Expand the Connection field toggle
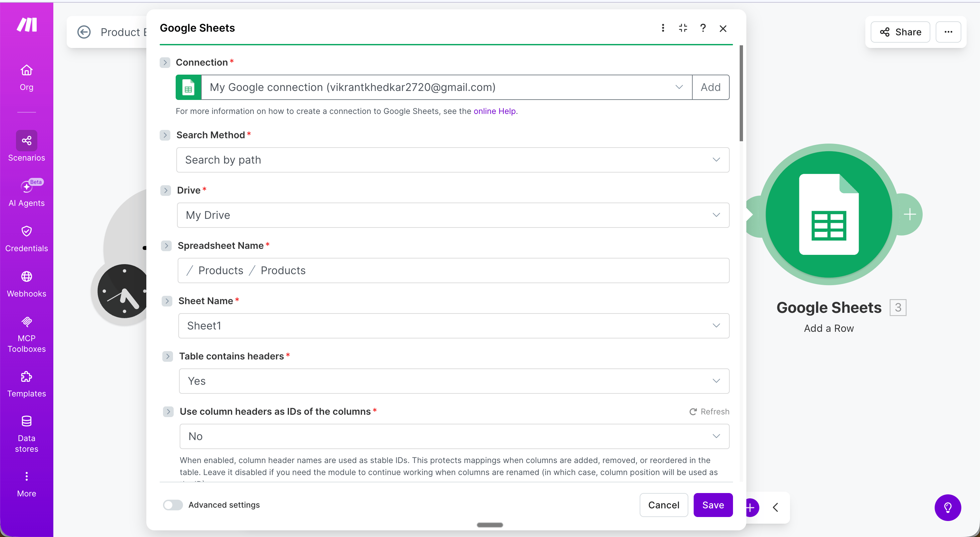Screen dimensions: 980x537 coord(165,62)
